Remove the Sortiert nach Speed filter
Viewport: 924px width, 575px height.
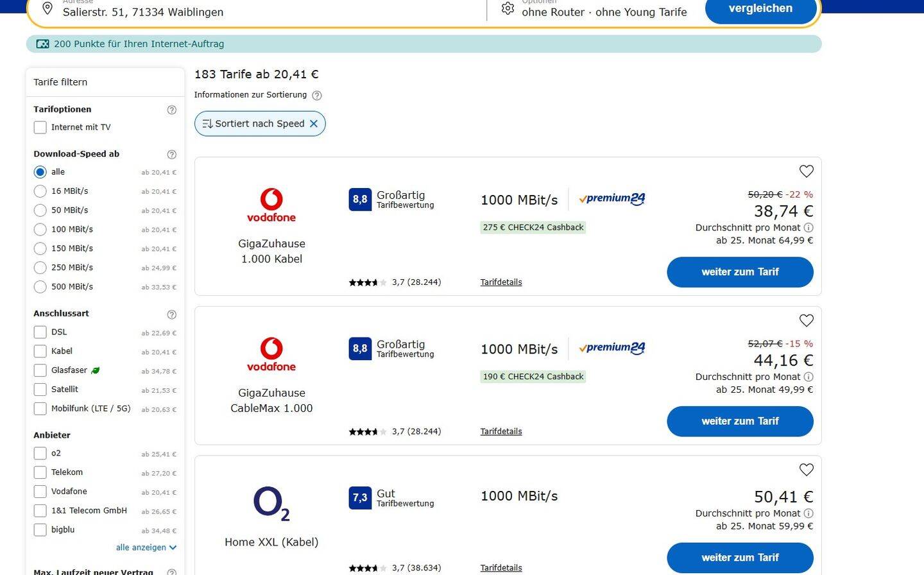pos(314,124)
